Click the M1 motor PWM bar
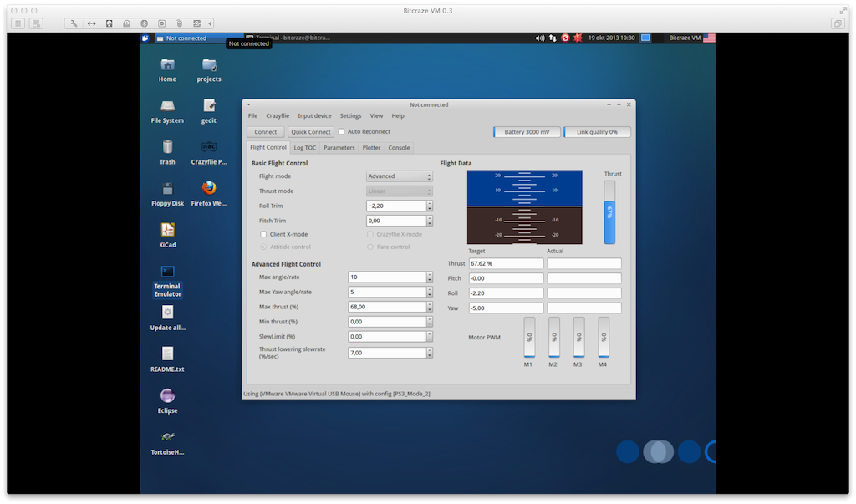 point(529,338)
